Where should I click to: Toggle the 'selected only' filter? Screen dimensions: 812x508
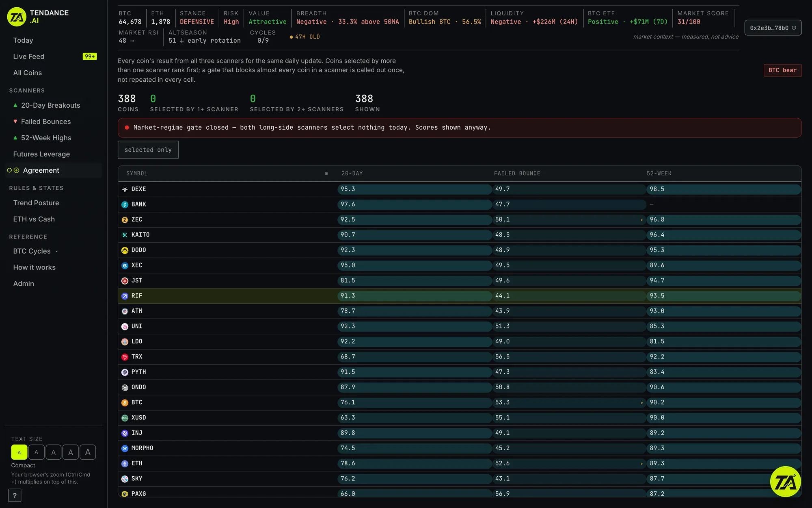(x=148, y=150)
